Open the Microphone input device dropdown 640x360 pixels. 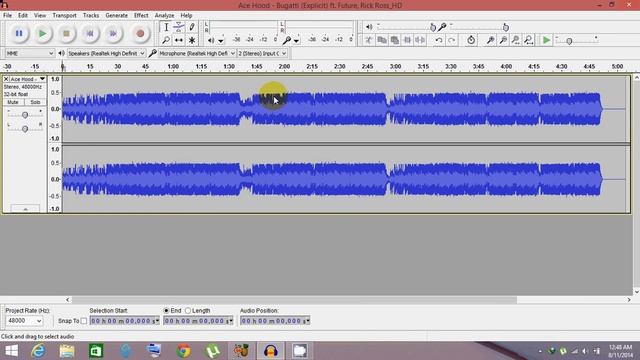(197, 53)
